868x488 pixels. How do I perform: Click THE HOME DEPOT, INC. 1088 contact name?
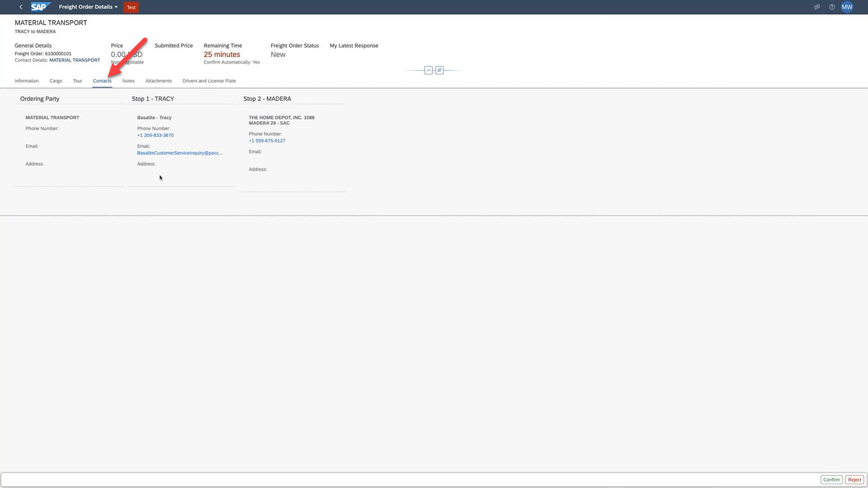[x=281, y=120]
